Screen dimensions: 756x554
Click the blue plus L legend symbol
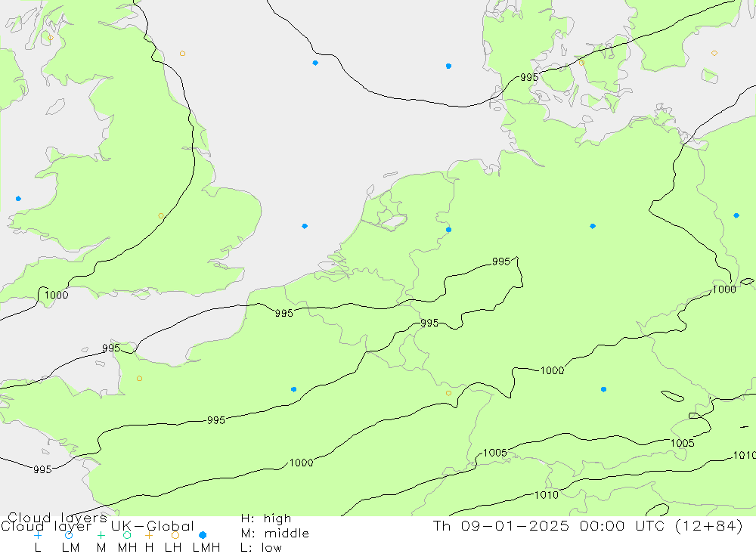pos(38,535)
